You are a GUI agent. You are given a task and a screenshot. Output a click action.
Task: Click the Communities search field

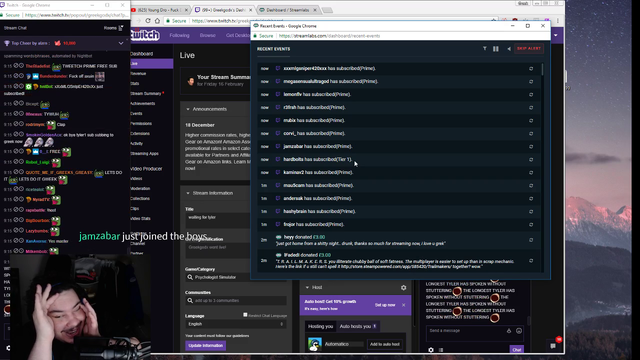coord(236,300)
